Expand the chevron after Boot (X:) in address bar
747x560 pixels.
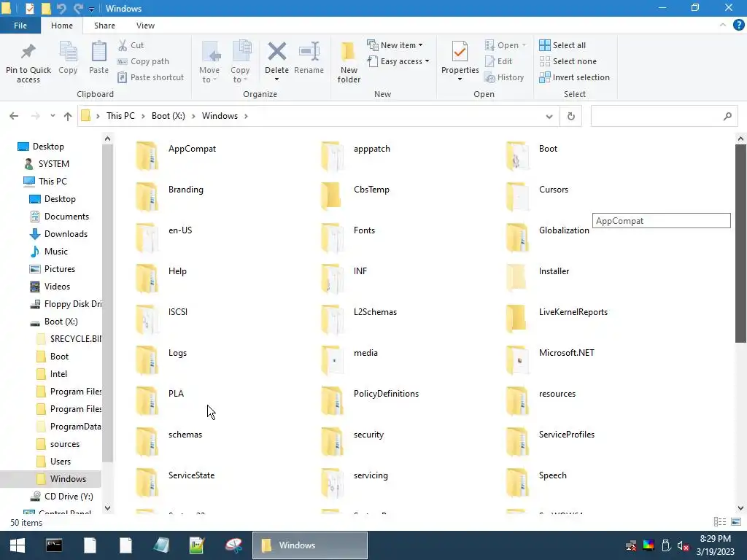193,116
